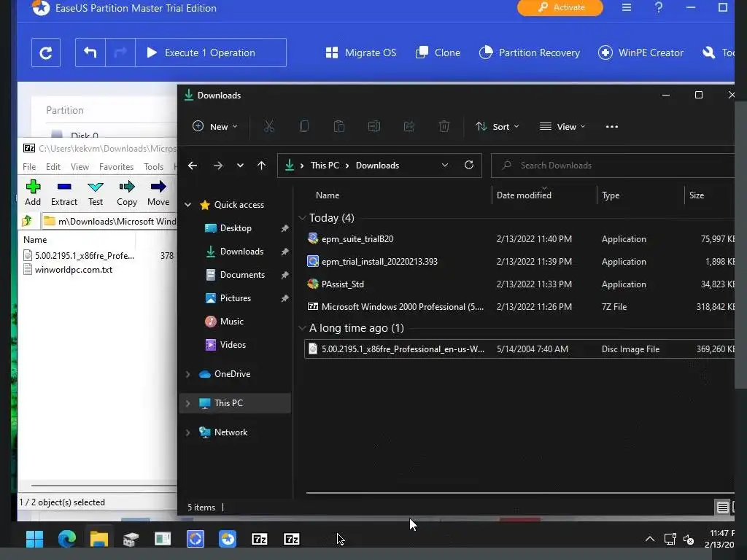The height and width of the screenshot is (560, 747).
Task: Go up one folder level in Explorer
Action: pyautogui.click(x=262, y=166)
